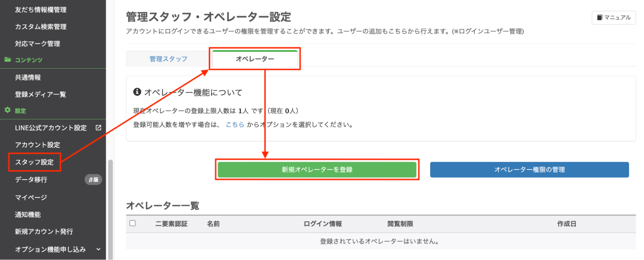Open 登録メディア一覧 in sidebar
Image resolution: width=644 pixels, height=260 pixels.
40,95
